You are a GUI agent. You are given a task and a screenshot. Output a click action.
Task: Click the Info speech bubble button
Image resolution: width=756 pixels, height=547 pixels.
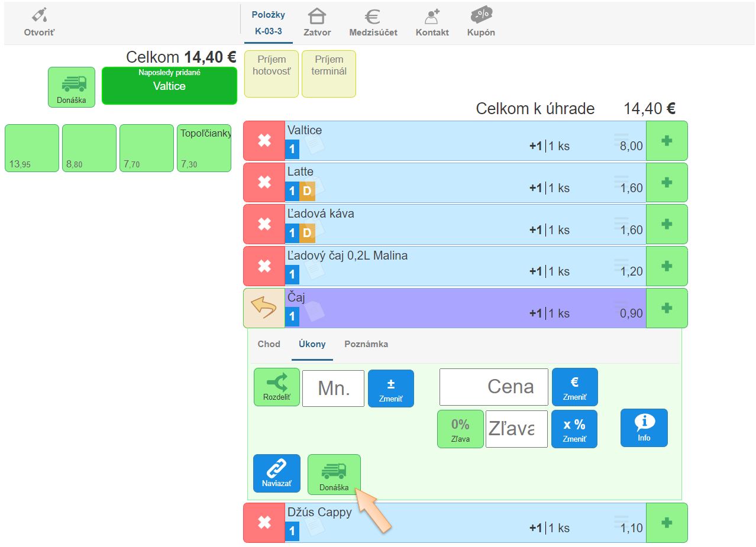(x=644, y=428)
